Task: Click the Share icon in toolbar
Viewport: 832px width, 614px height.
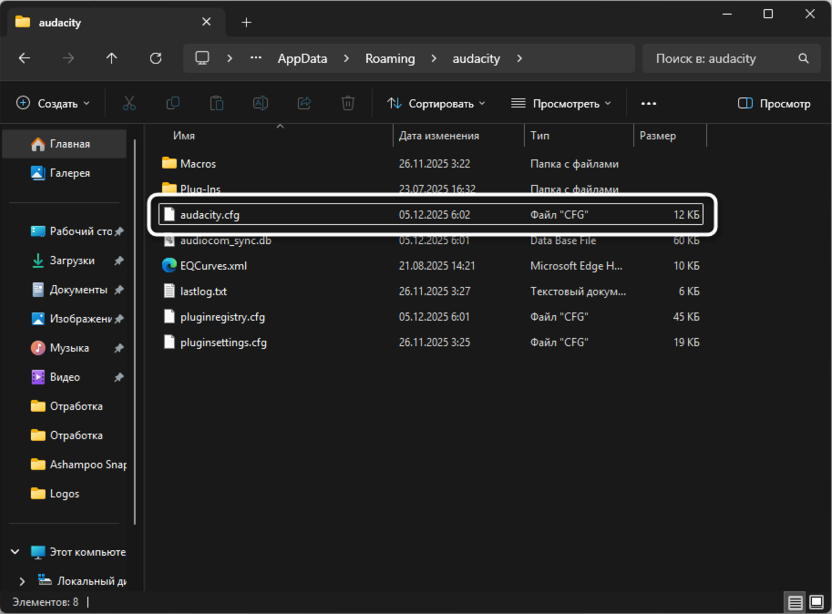Action: pyautogui.click(x=304, y=103)
